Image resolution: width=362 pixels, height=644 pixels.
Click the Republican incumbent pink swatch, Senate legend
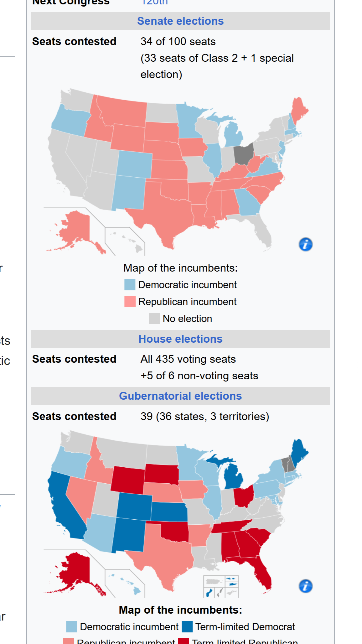[x=130, y=302]
